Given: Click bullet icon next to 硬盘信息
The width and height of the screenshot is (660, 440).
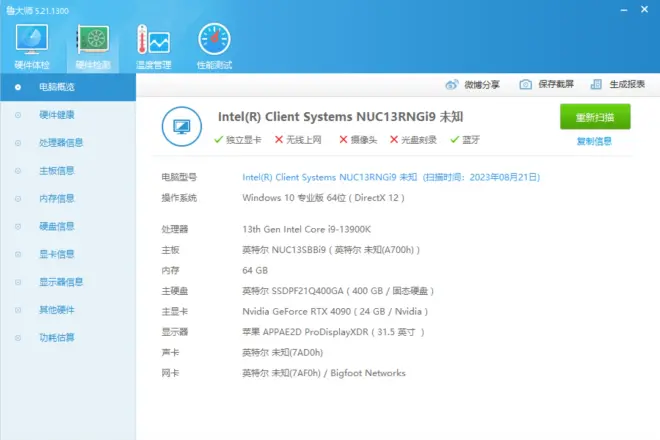Looking at the screenshot, I should point(18,227).
